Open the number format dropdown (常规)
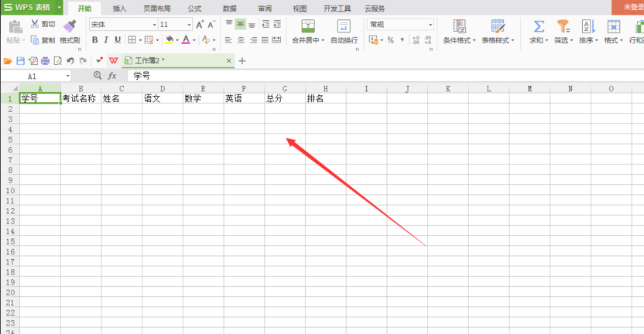The height and width of the screenshot is (334, 644). 430,25
